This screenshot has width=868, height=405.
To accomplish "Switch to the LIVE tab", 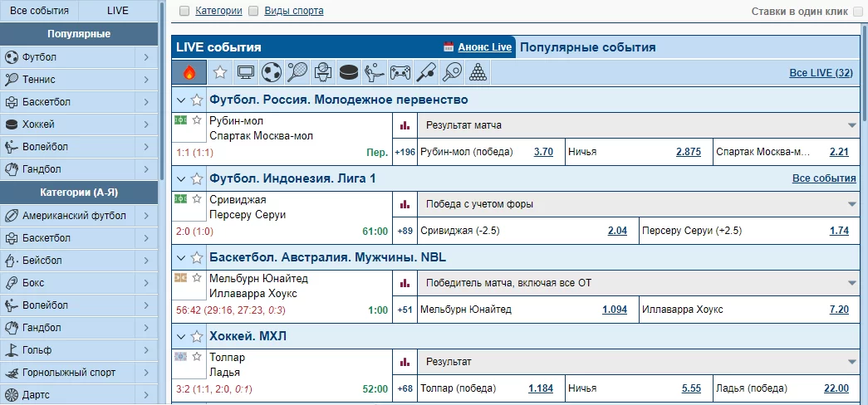I will click(118, 11).
